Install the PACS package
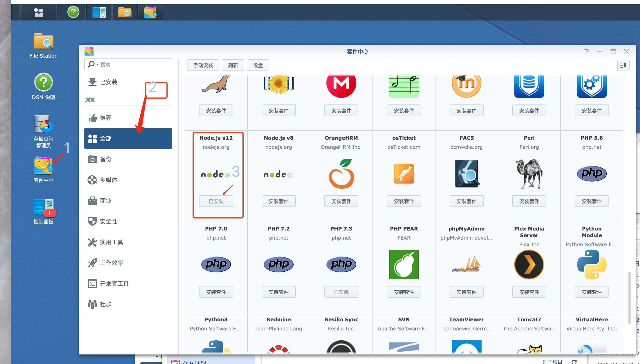The height and width of the screenshot is (364, 640). (x=466, y=201)
